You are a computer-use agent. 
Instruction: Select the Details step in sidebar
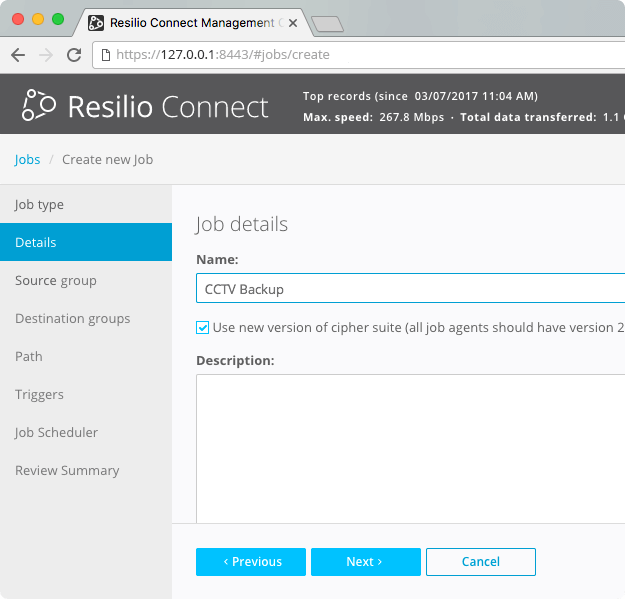(x=86, y=242)
